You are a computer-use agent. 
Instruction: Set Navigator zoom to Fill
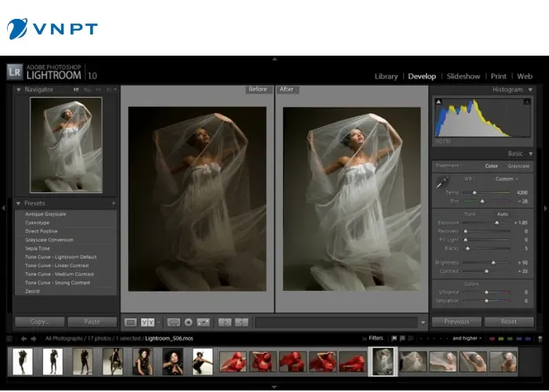[x=87, y=90]
